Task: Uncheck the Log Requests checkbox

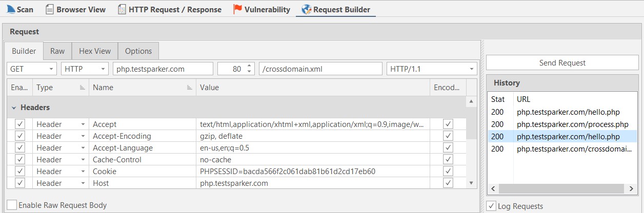Action: pos(491,206)
